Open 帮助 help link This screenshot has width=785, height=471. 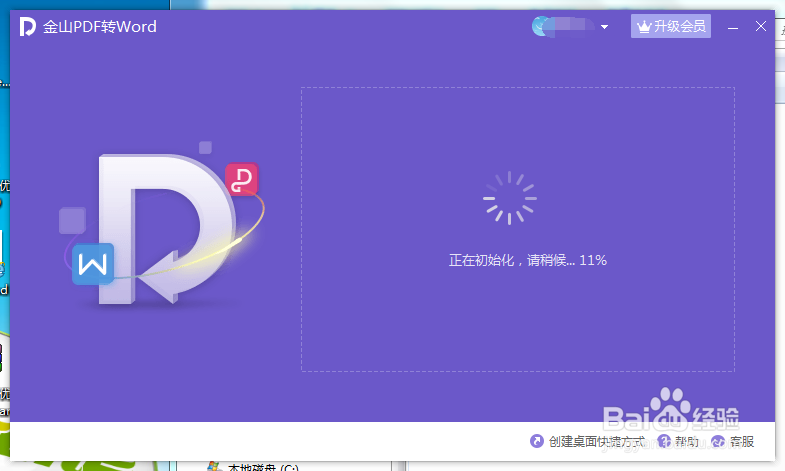click(x=686, y=441)
